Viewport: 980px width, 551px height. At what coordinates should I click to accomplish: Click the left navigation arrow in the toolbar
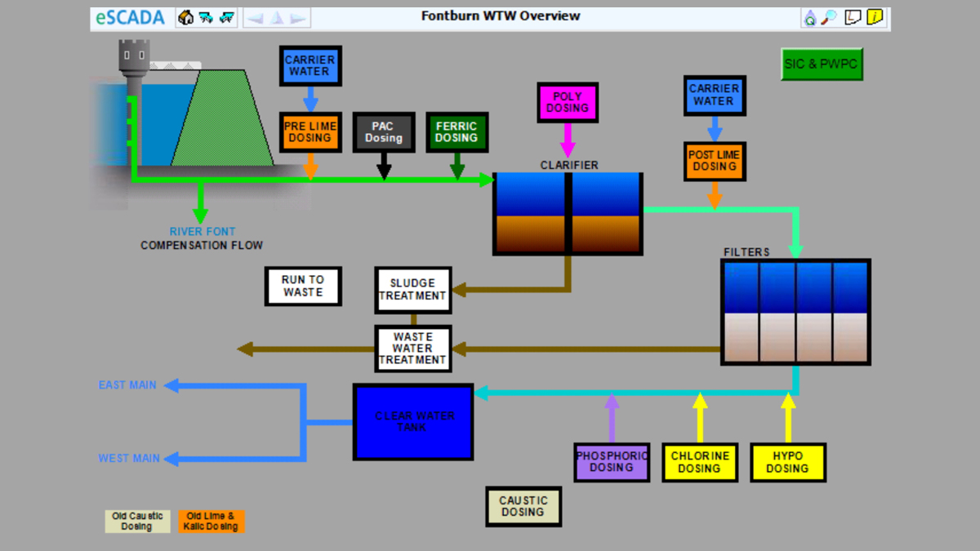[256, 18]
